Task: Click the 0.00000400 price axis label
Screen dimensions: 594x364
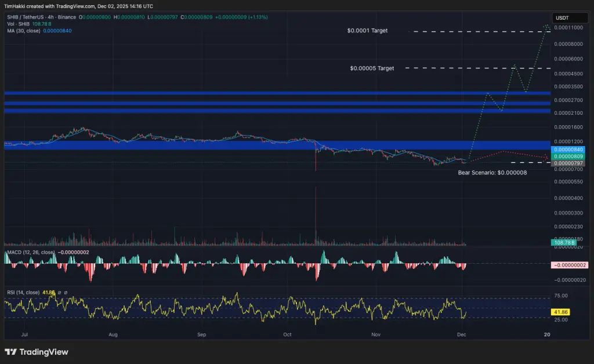Action: (568, 198)
